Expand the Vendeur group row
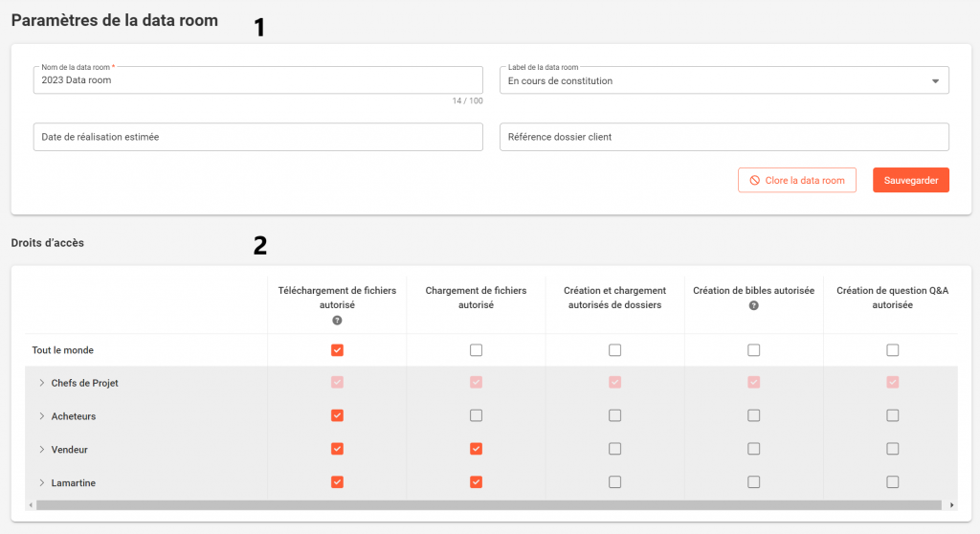 tap(42, 449)
